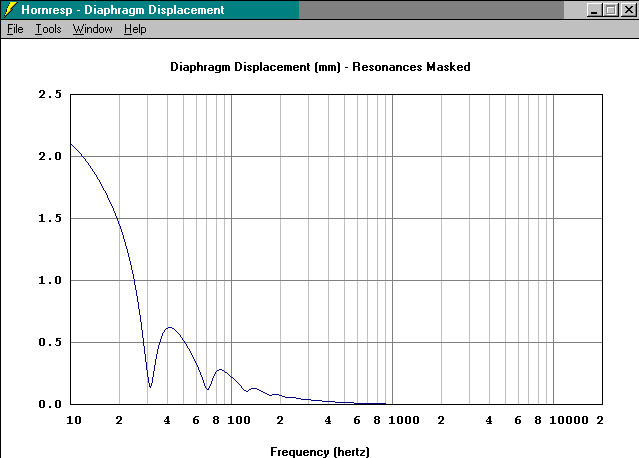Click the 0.0 value on the vertical axis
The width and height of the screenshot is (639, 458).
tap(50, 404)
